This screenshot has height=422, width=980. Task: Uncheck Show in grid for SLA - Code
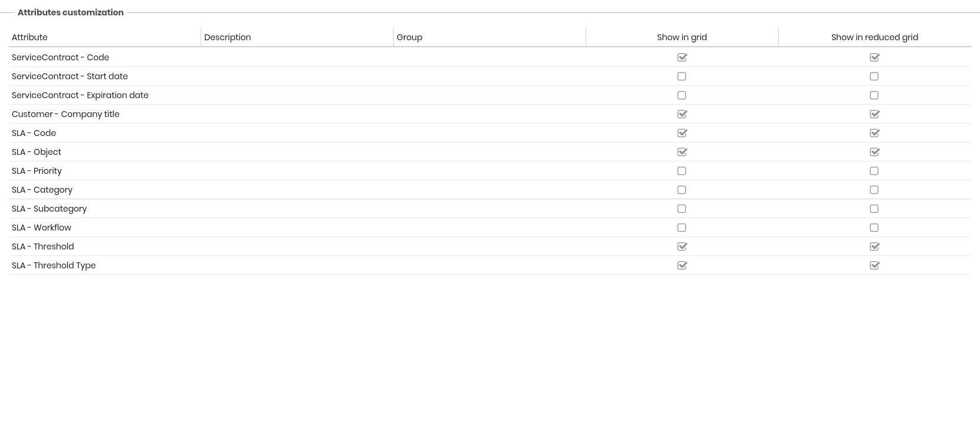click(682, 133)
